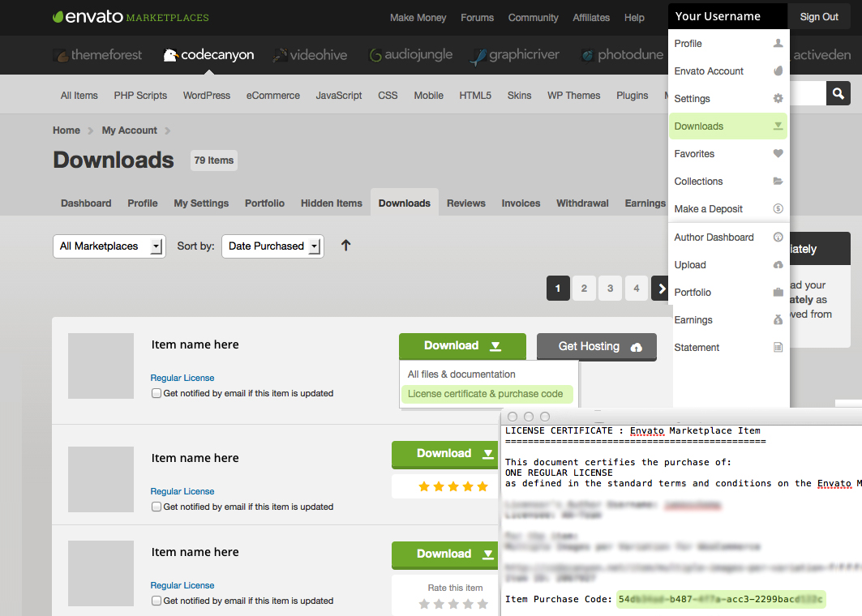862x616 pixels.
Task: Open the Forums top link
Action: pos(477,18)
